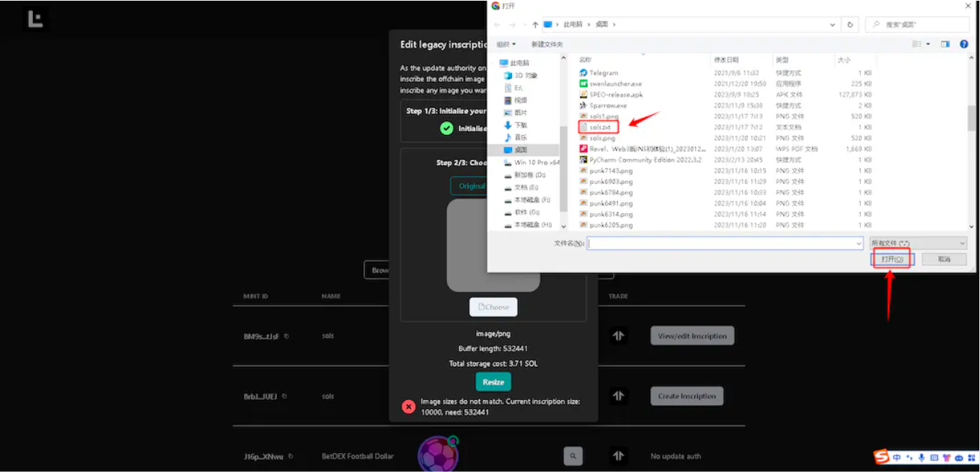
Task: Select the sols.txt file
Action: pos(598,127)
